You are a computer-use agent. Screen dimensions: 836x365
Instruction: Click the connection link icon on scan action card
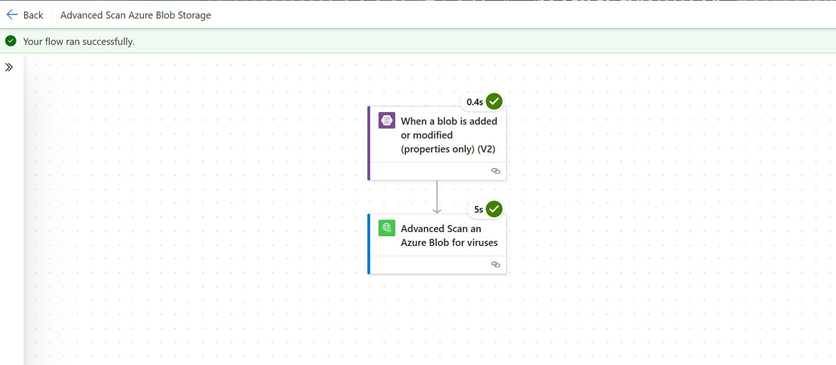495,264
